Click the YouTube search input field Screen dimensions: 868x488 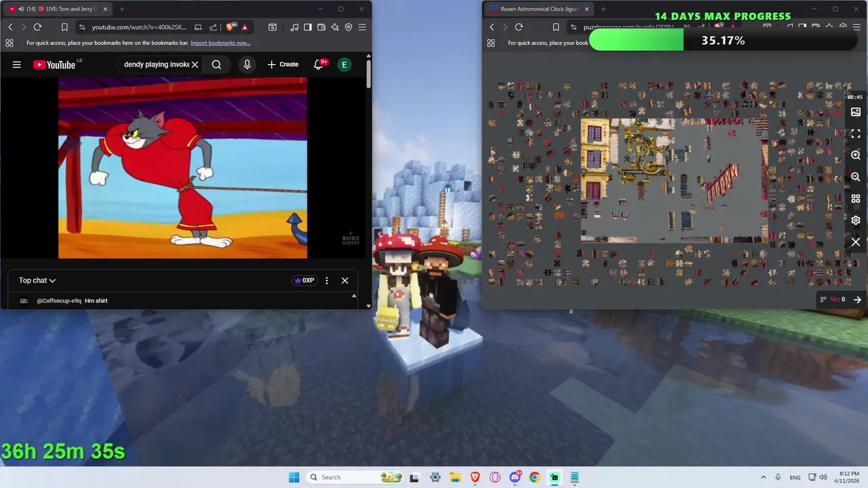point(156,64)
